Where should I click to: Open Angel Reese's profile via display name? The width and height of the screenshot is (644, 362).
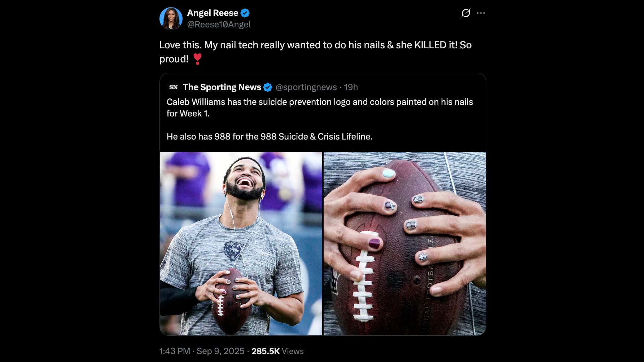(x=212, y=13)
